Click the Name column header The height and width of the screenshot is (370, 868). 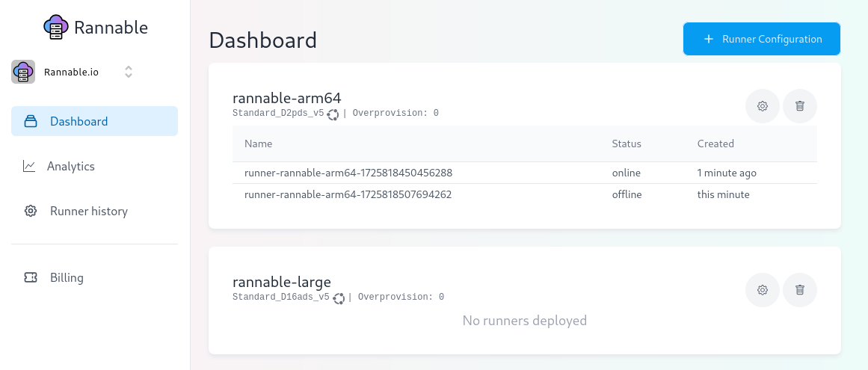[259, 144]
